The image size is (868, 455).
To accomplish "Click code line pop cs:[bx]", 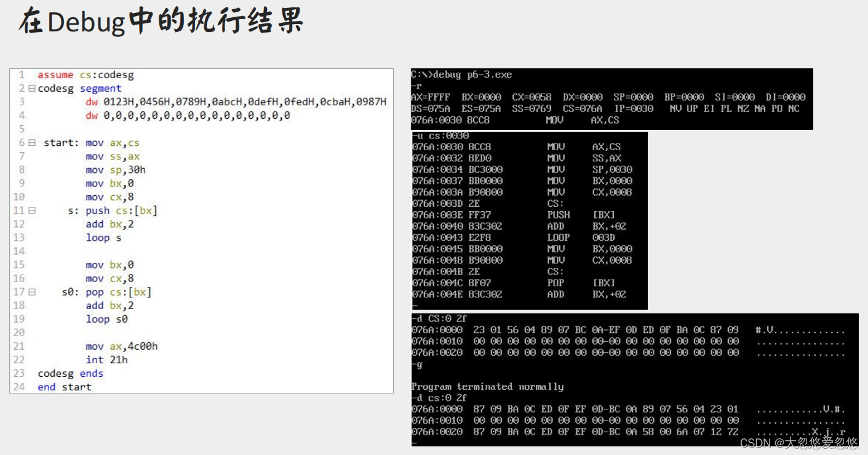I will coord(119,292).
